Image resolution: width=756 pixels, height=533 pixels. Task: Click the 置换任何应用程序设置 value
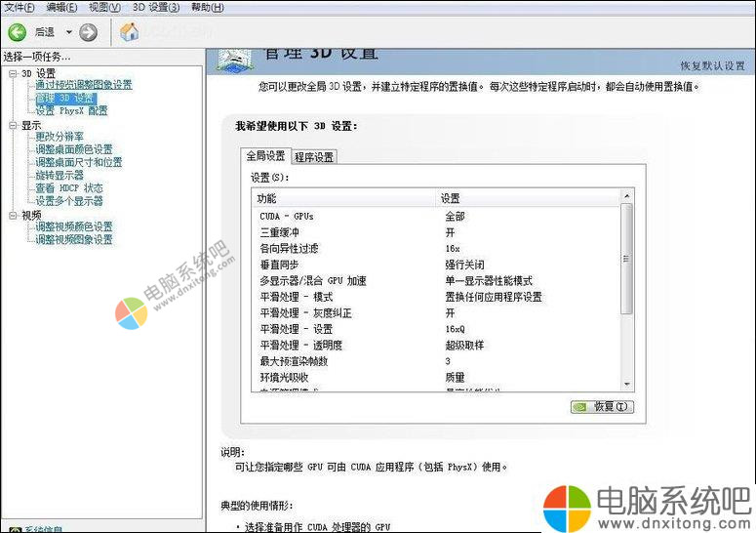coord(494,297)
